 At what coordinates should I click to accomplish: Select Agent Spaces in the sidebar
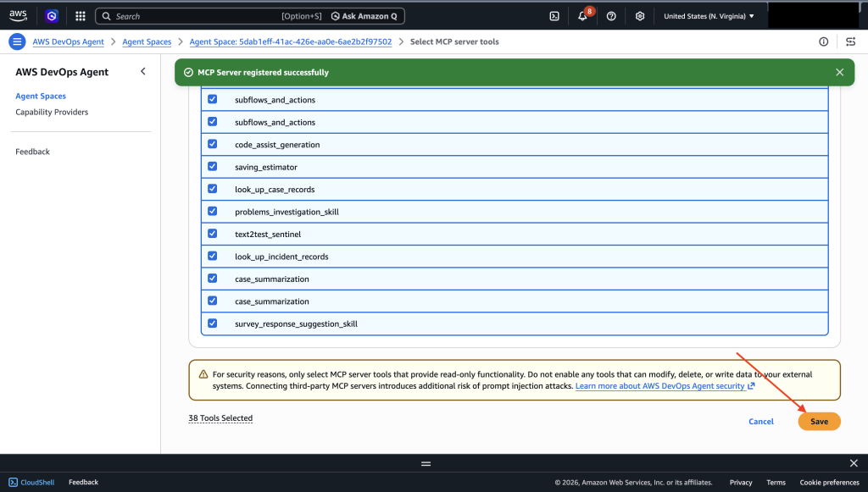(41, 96)
